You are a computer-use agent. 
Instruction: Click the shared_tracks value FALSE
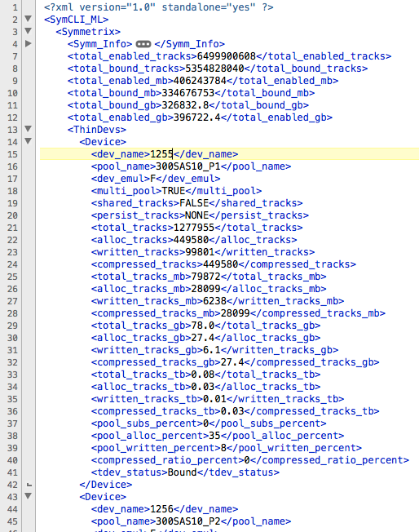pyautogui.click(x=194, y=203)
